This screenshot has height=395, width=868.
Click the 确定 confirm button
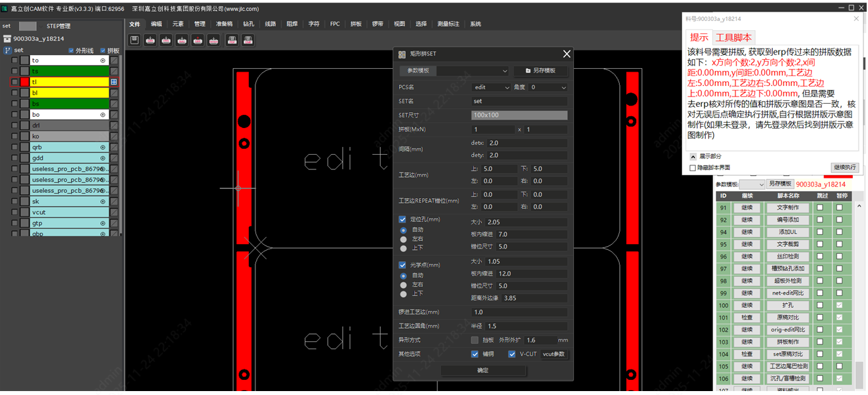click(x=483, y=371)
